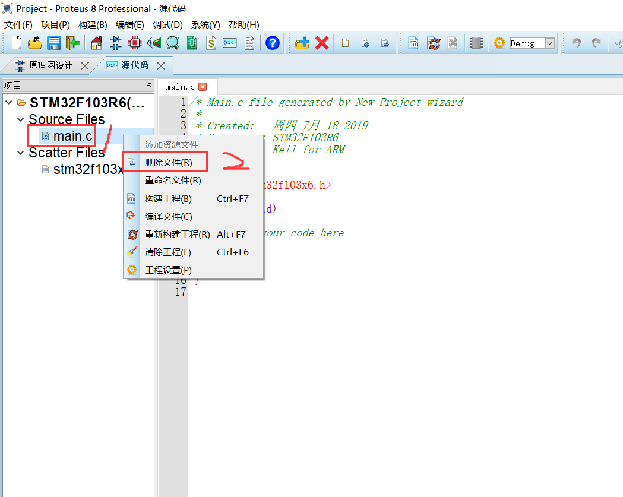
Task: Open Gerber Viewer magnifier icon
Action: click(x=173, y=43)
